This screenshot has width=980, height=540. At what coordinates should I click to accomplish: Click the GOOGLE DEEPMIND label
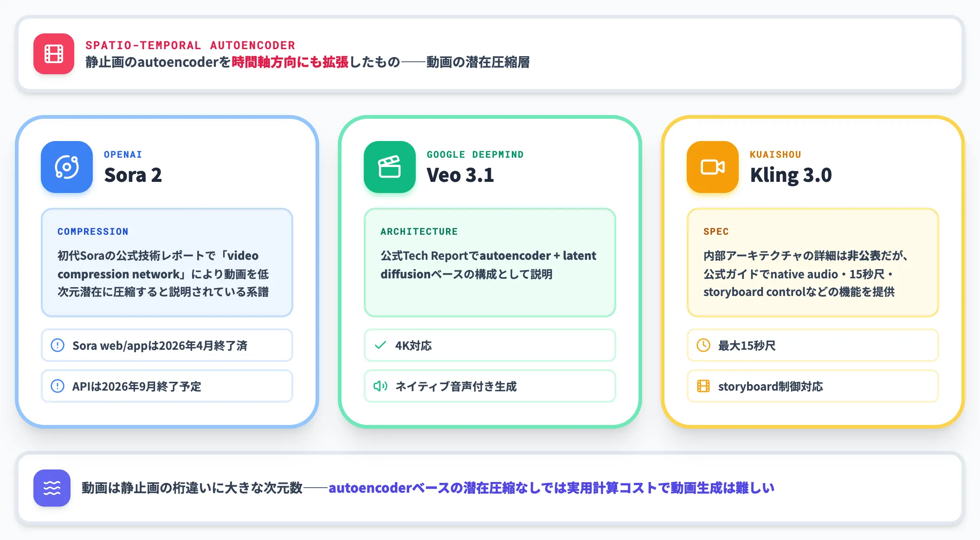click(475, 154)
